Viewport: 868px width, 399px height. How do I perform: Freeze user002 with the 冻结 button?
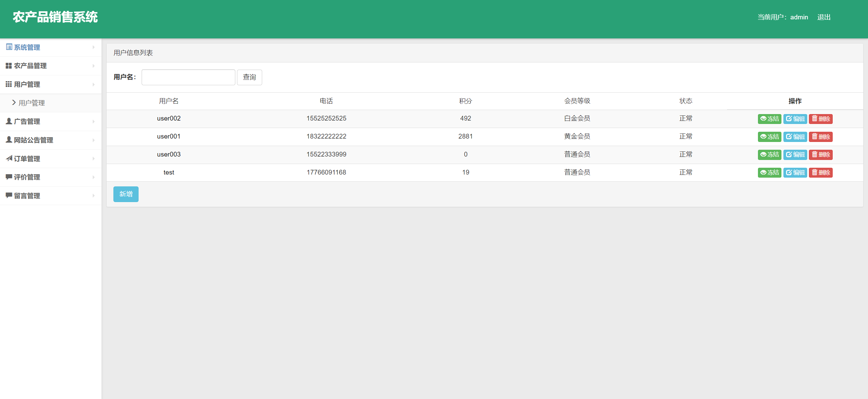point(770,119)
